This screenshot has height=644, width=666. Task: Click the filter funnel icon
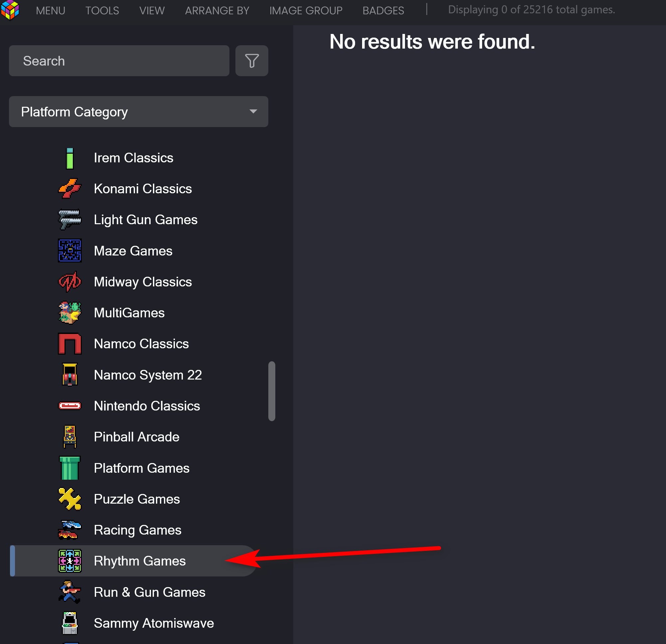tap(251, 61)
